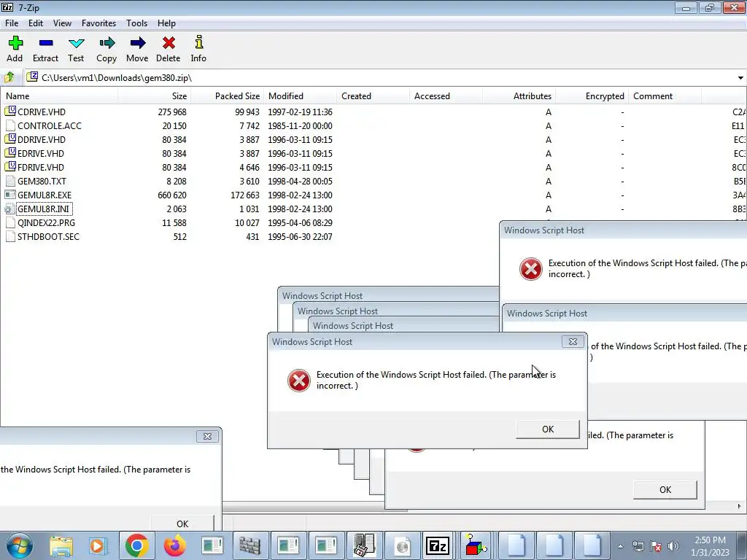
Task: Click the taskbar clock showing 2:50 PM
Action: [710, 545]
